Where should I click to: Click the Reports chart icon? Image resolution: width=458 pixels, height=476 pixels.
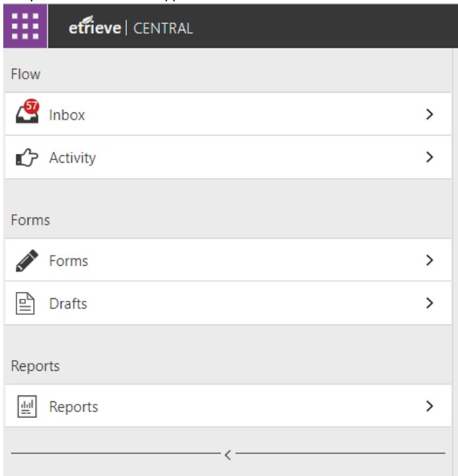point(27,406)
